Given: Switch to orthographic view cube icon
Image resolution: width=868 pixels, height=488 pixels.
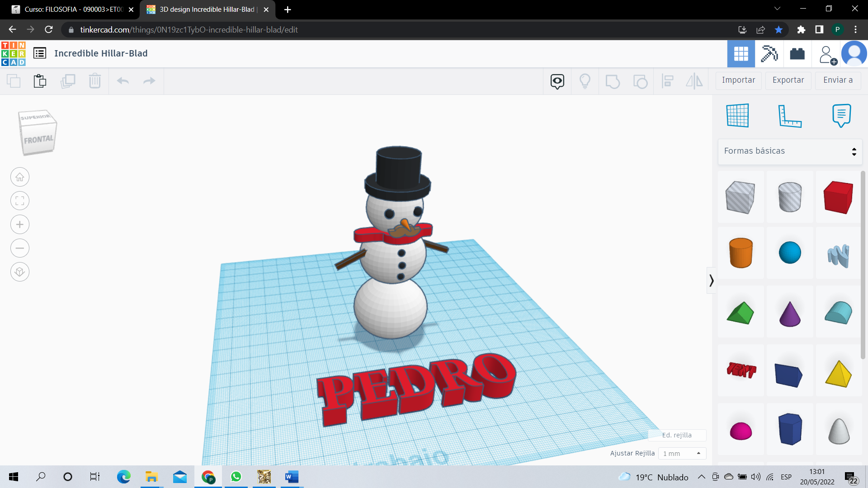Looking at the screenshot, I should coord(20,272).
